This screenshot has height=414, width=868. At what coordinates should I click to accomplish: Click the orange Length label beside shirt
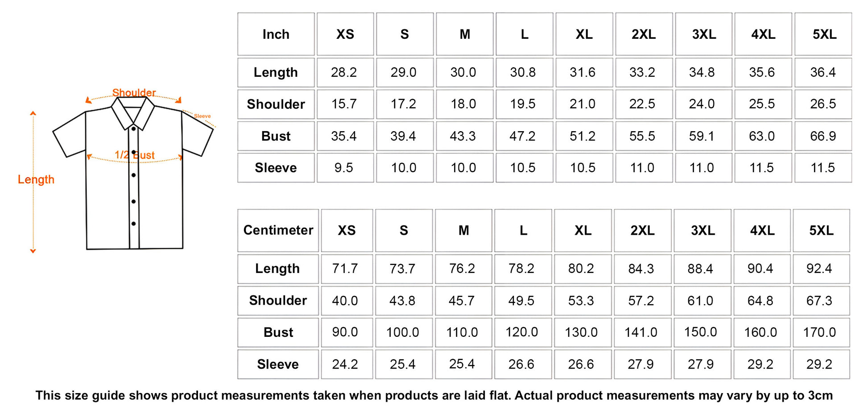(x=36, y=180)
